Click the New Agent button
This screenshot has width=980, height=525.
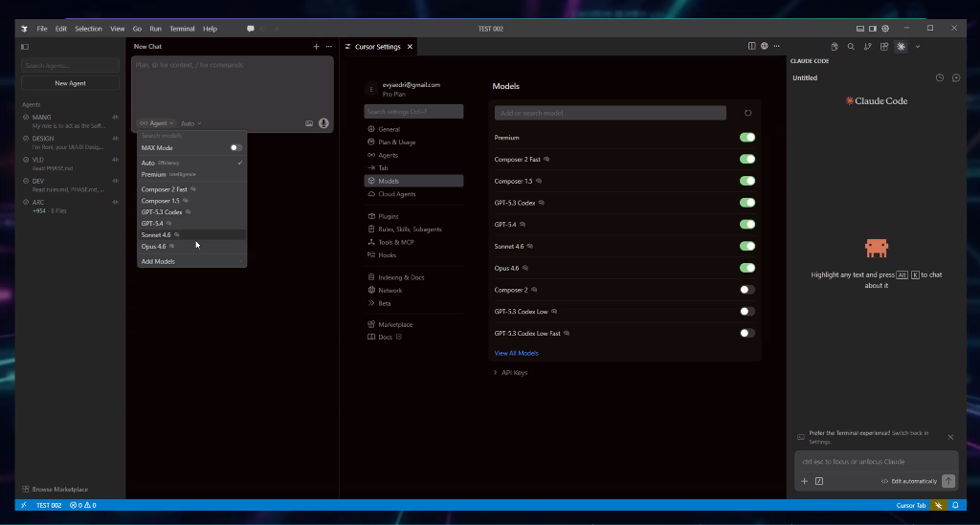click(71, 83)
